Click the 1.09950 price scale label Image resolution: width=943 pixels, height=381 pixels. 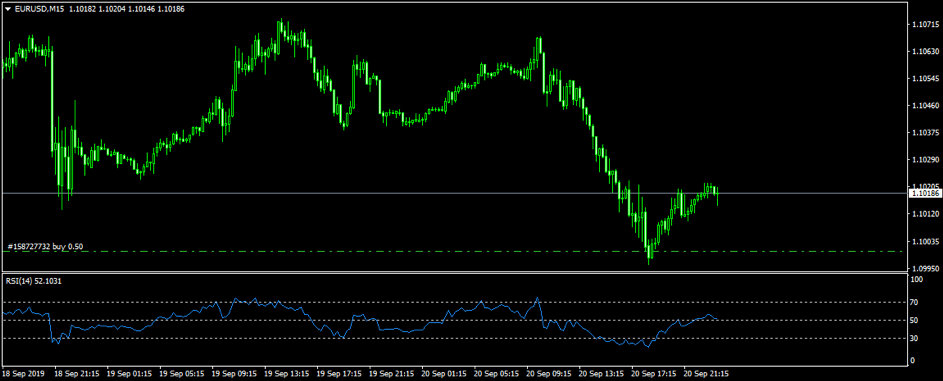[924, 268]
